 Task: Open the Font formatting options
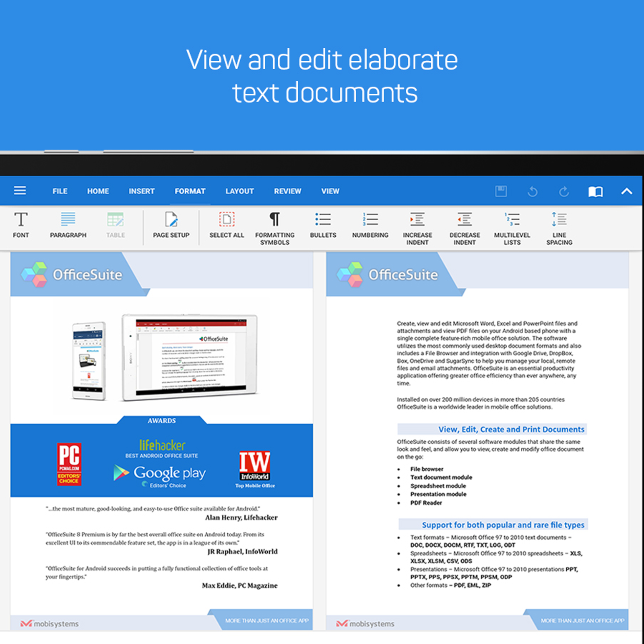(21, 225)
